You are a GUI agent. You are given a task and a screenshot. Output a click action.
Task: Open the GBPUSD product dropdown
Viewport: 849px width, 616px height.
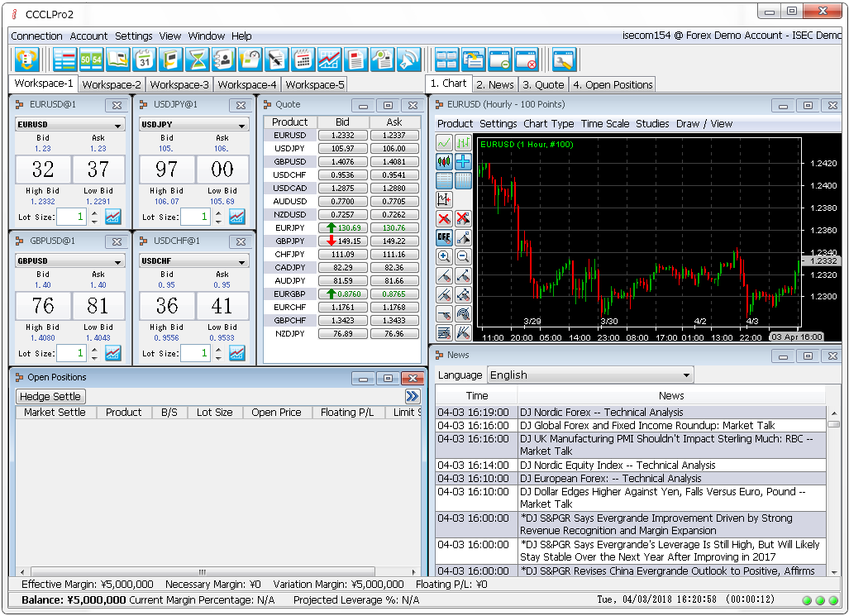[x=70, y=261]
